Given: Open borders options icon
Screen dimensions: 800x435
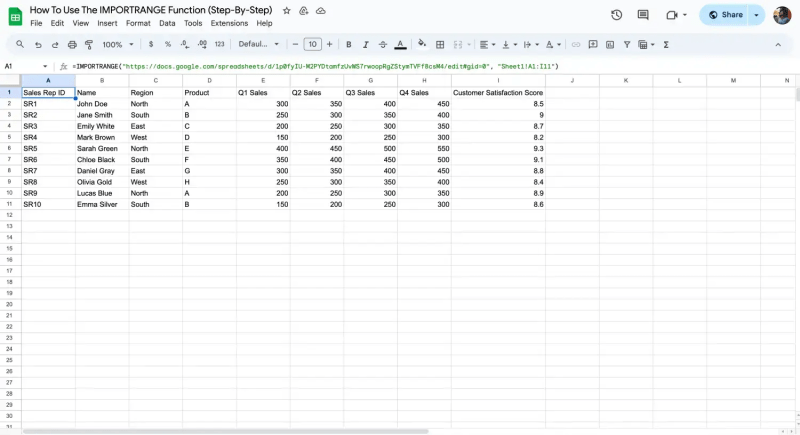Looking at the screenshot, I should pyautogui.click(x=440, y=45).
